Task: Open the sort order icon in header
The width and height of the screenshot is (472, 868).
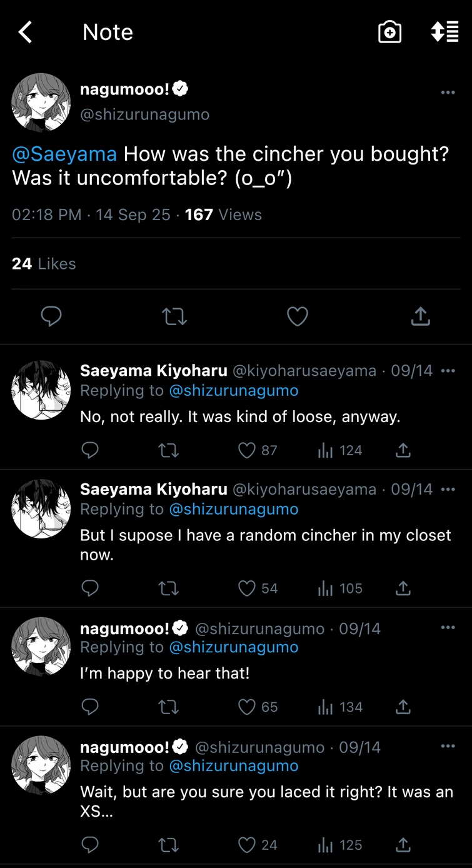Action: pyautogui.click(x=445, y=32)
